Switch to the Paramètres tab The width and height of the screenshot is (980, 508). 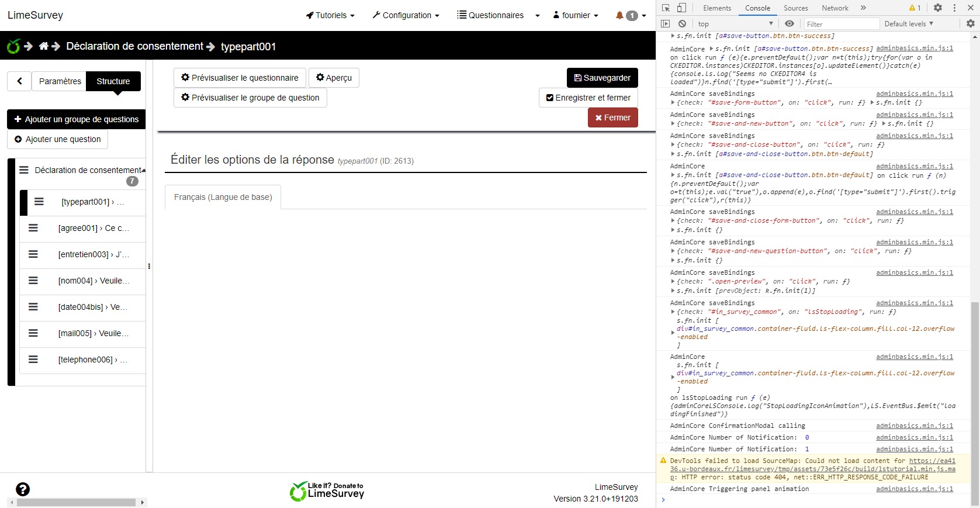[60, 81]
